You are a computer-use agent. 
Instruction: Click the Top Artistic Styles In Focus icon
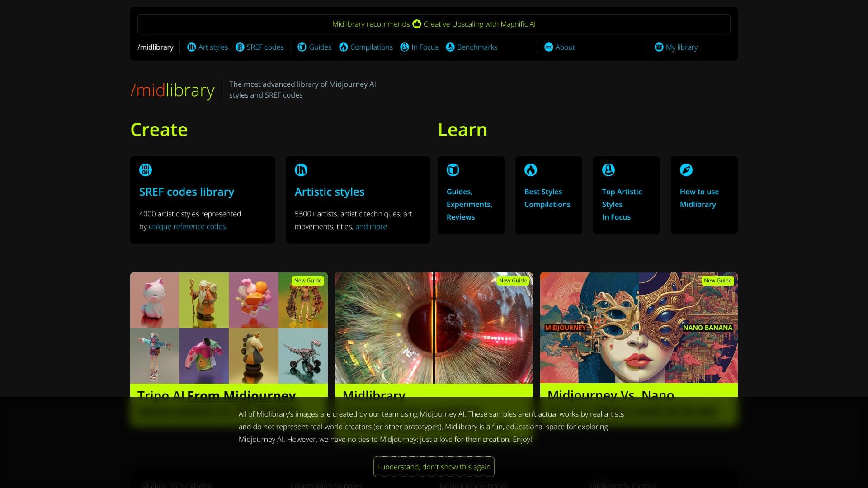pos(609,170)
